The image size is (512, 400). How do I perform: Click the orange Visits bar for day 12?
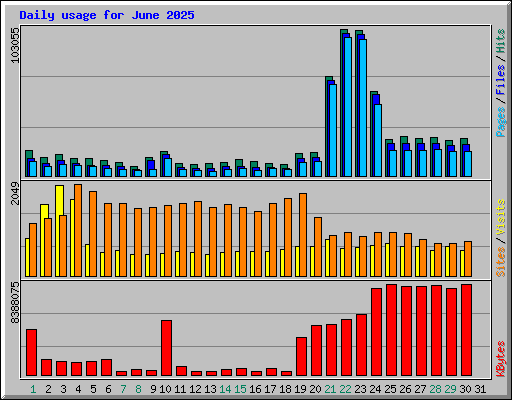pyautogui.click(x=198, y=239)
